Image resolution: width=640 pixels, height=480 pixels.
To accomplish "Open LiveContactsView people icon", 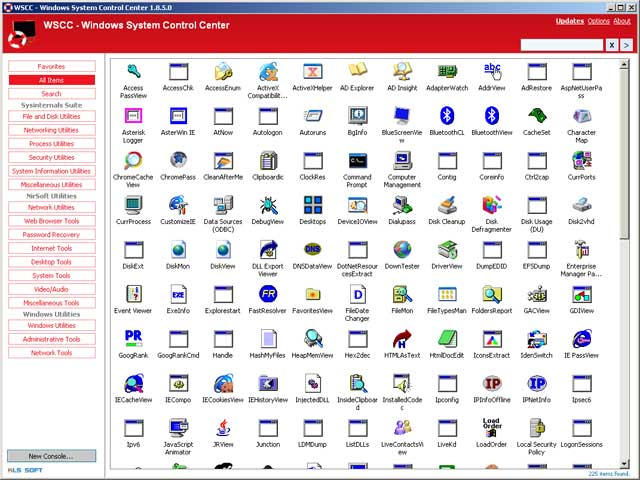I will click(x=402, y=428).
